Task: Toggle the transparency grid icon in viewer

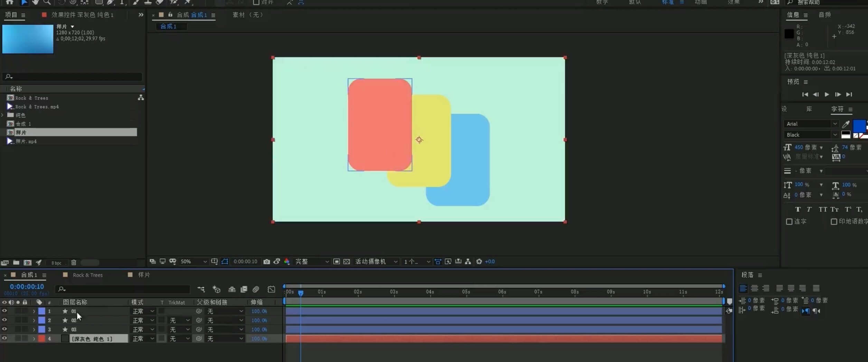Action: [347, 261]
